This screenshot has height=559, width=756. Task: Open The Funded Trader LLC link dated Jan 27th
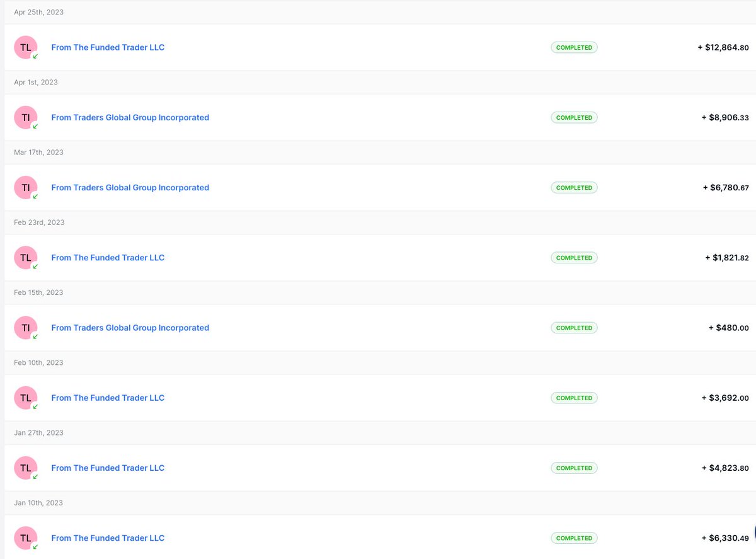tap(108, 468)
